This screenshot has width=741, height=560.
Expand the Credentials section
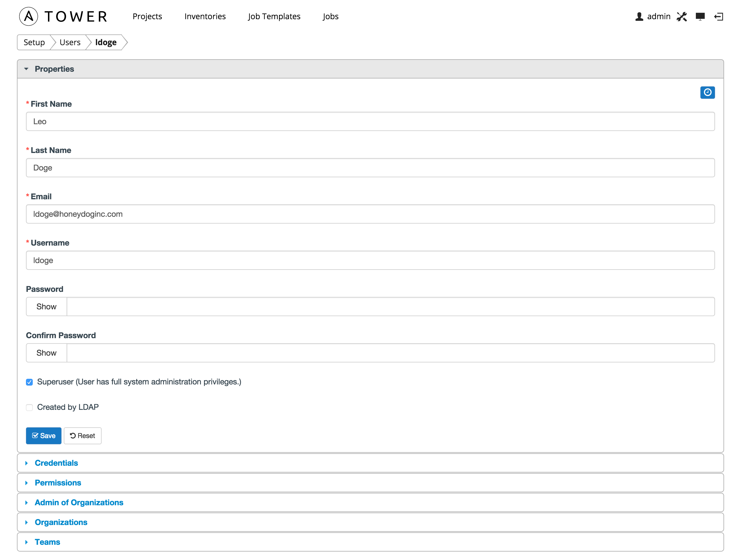coord(57,463)
